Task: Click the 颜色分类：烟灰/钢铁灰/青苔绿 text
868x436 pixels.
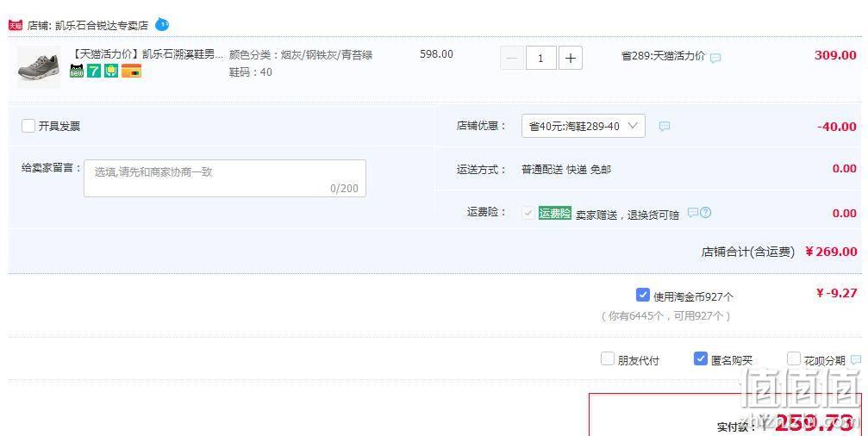Action: [x=301, y=55]
